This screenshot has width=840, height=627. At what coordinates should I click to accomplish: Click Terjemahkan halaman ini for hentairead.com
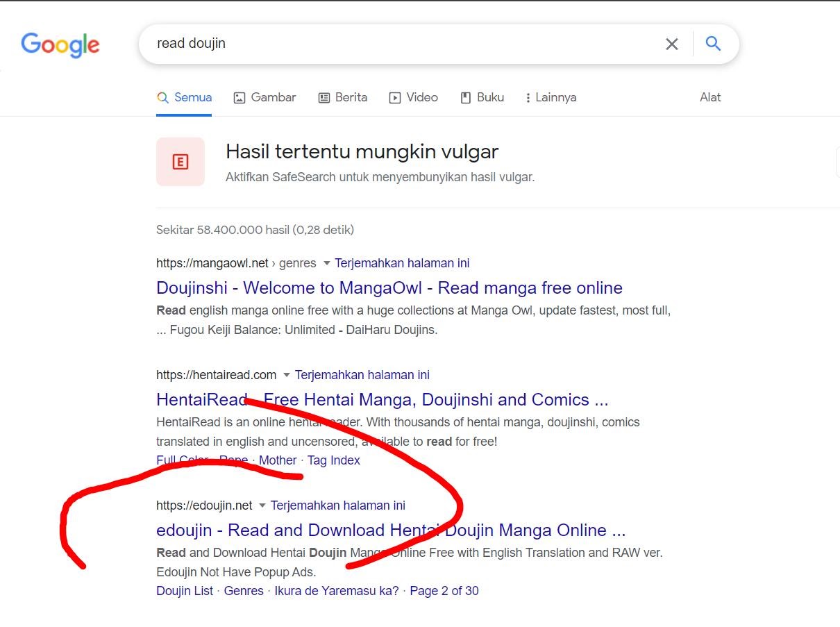[x=362, y=375]
